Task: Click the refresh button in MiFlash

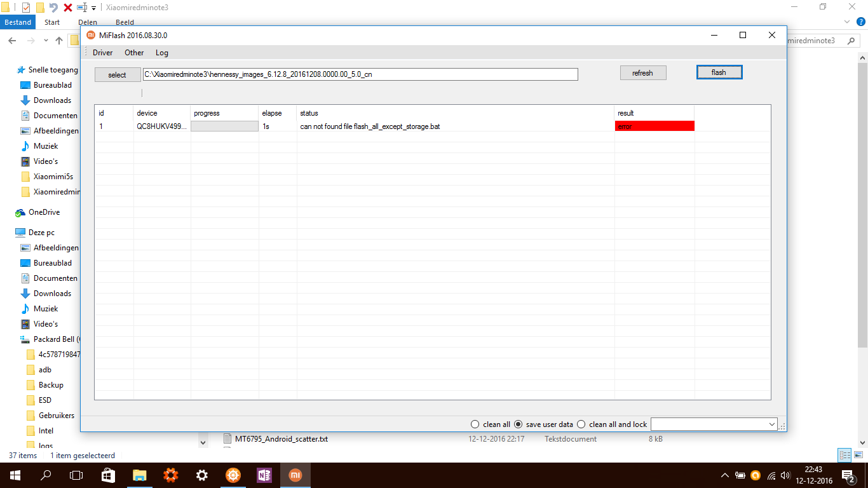Action: point(643,73)
